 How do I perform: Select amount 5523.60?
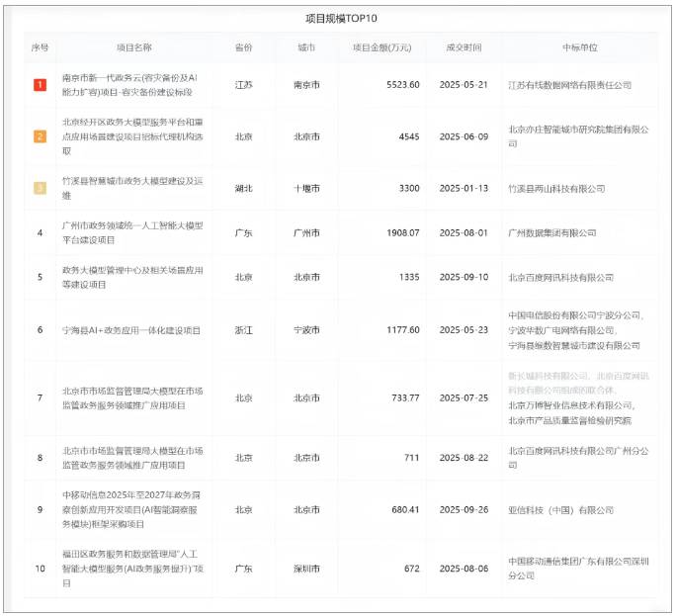click(402, 85)
